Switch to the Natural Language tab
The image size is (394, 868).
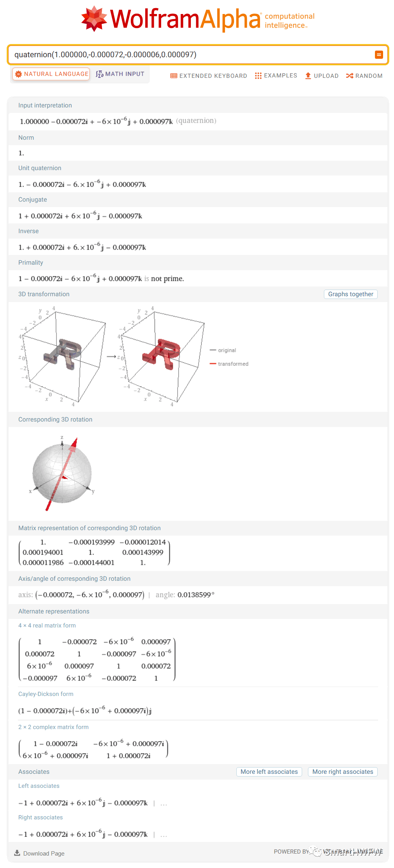tap(51, 74)
